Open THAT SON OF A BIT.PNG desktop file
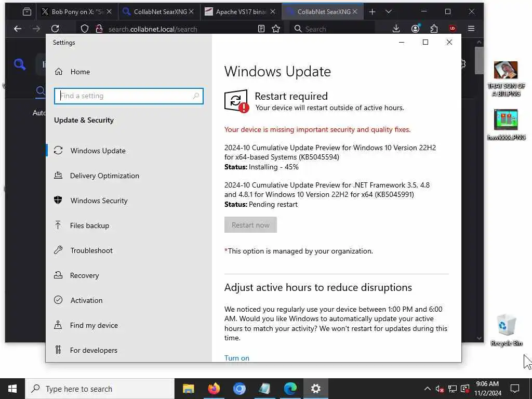 coord(506,79)
